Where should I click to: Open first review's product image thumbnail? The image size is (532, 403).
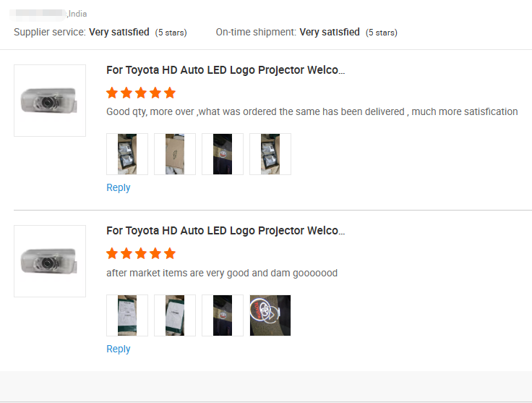tap(50, 101)
